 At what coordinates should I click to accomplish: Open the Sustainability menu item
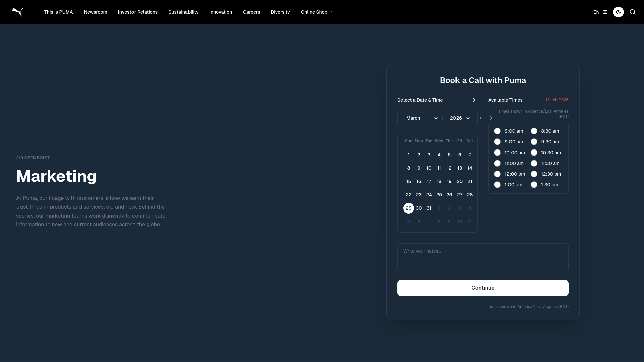coord(183,12)
